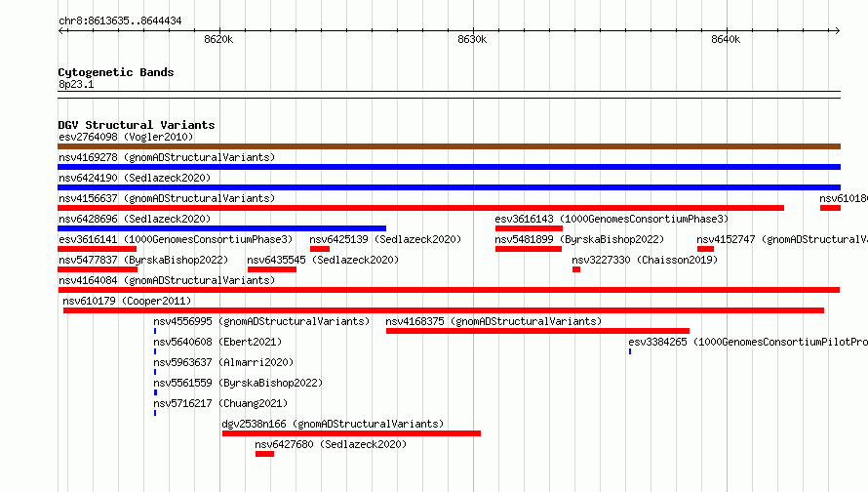Click the Cytogenetic Bands track title
Screen dimensions: 868x492
click(x=116, y=72)
